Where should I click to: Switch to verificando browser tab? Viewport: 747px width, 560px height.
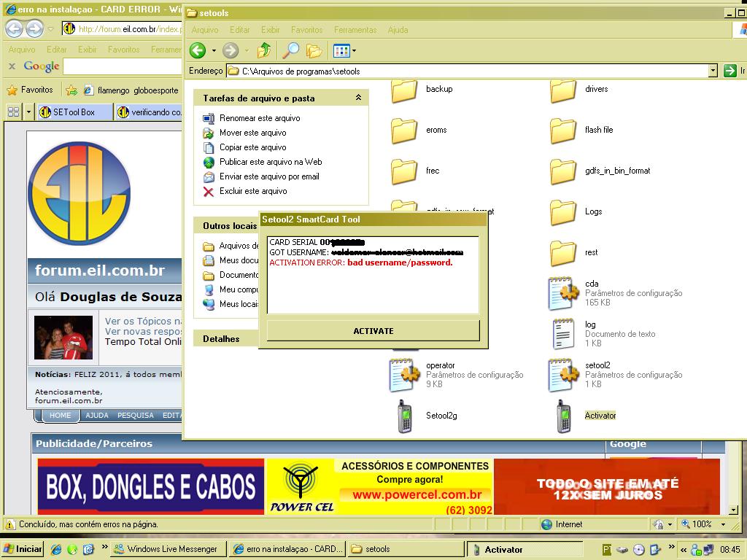(x=149, y=112)
